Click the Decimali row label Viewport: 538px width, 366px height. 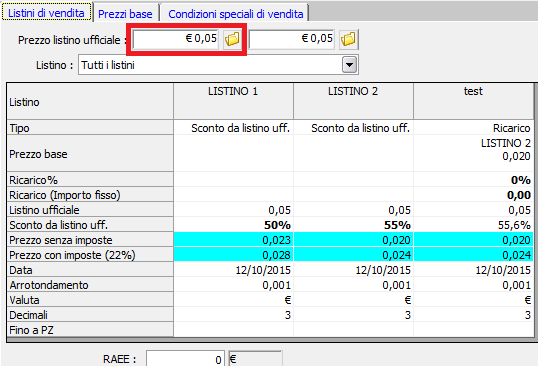click(90, 315)
